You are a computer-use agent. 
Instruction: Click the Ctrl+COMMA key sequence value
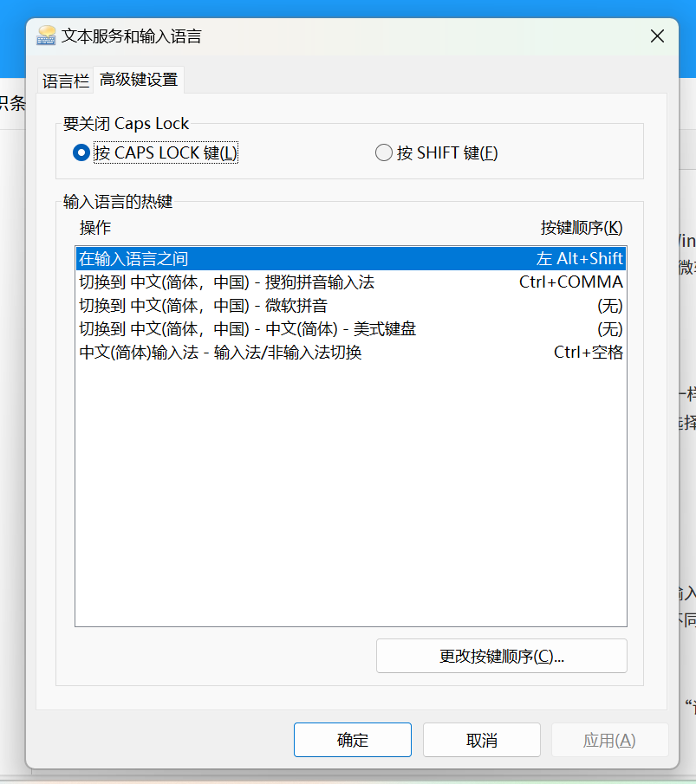(571, 282)
